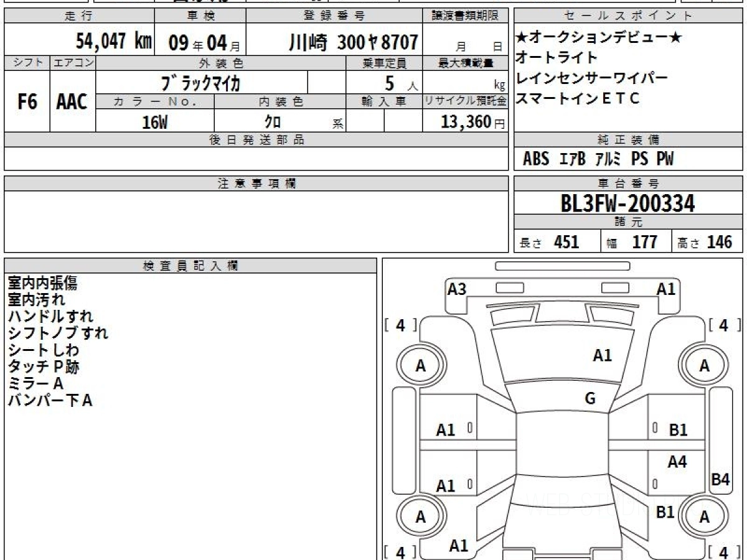Click the ミラーA note
747x560 pixels.
click(x=35, y=383)
